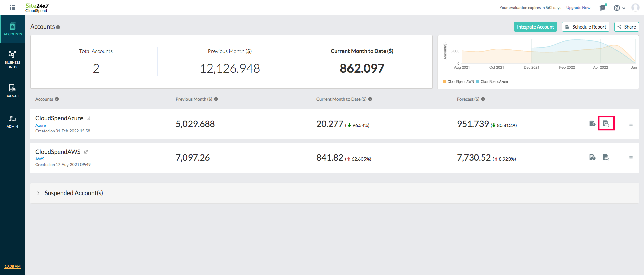
Task: Click the highlighted Azure cost analysis icon
Action: tap(606, 124)
